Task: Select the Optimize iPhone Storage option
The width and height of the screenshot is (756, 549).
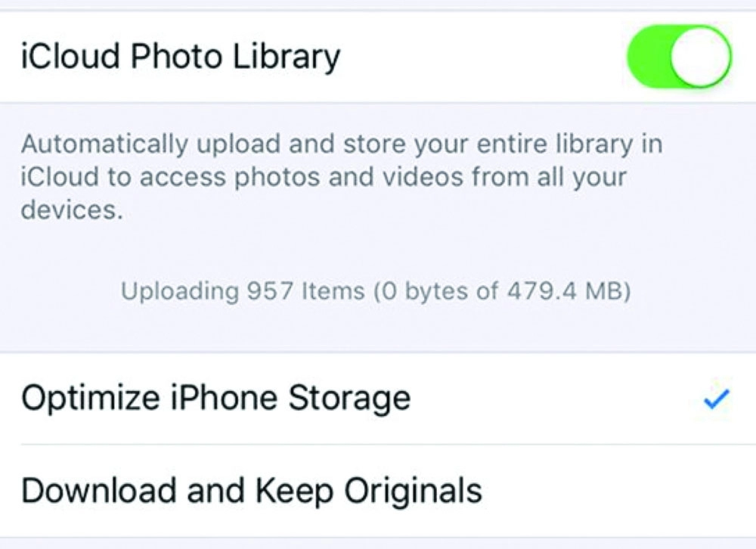Action: (x=216, y=399)
